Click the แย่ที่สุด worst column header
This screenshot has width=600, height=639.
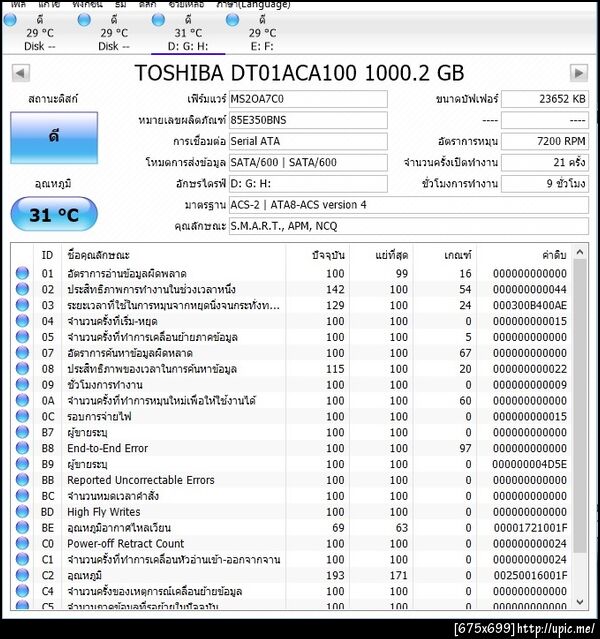(381, 255)
